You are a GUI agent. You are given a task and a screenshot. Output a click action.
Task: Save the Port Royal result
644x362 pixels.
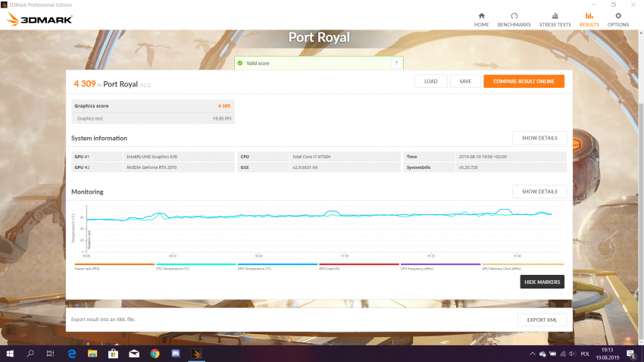[x=465, y=81]
